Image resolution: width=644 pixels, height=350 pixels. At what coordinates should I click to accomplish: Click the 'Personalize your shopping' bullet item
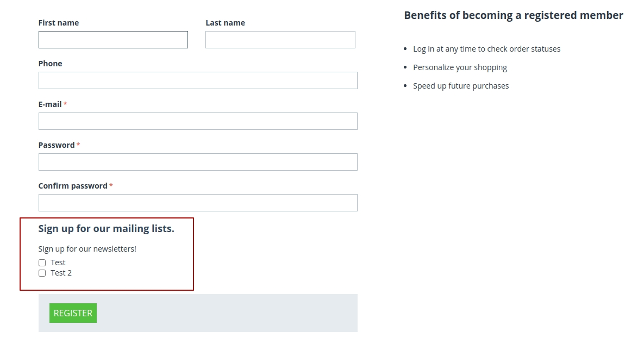(x=460, y=67)
